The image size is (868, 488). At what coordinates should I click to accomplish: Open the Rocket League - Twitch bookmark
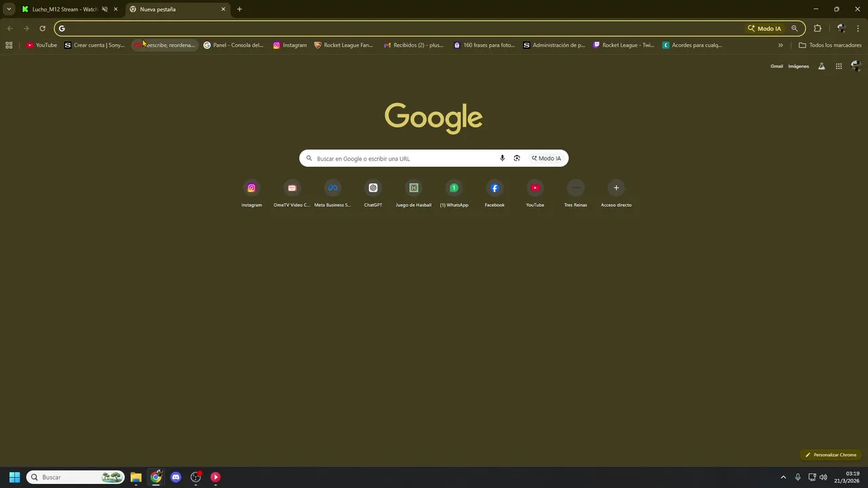(x=624, y=45)
